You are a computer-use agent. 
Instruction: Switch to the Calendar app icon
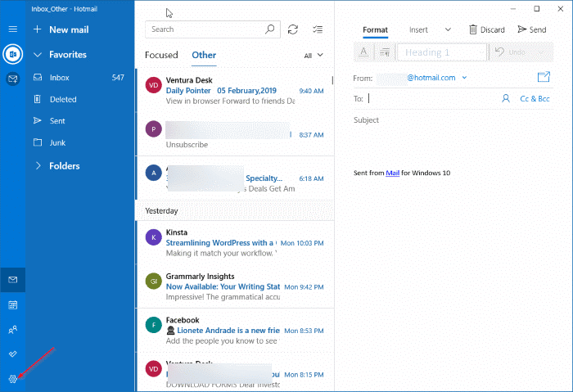tap(13, 304)
